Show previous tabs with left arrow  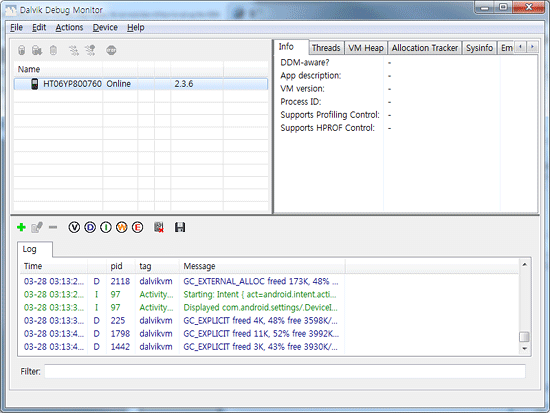click(521, 47)
